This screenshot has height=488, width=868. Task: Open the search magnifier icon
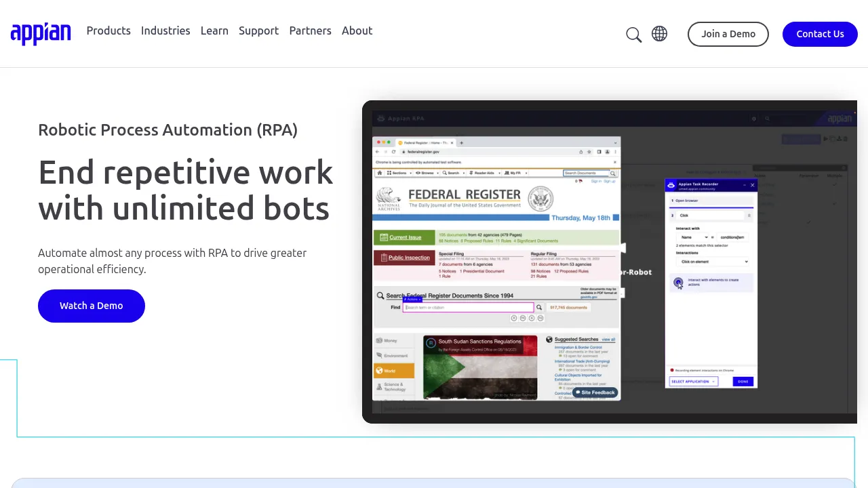pos(634,35)
